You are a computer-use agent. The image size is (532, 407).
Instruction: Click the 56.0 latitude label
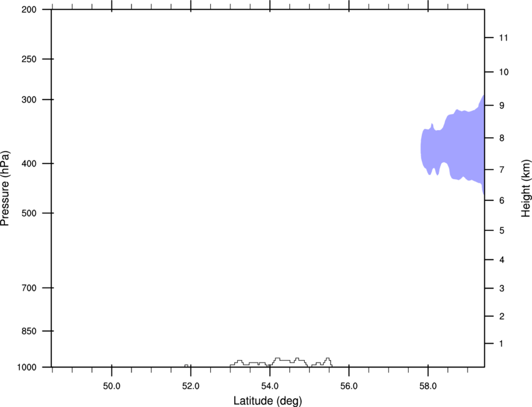[x=349, y=386]
